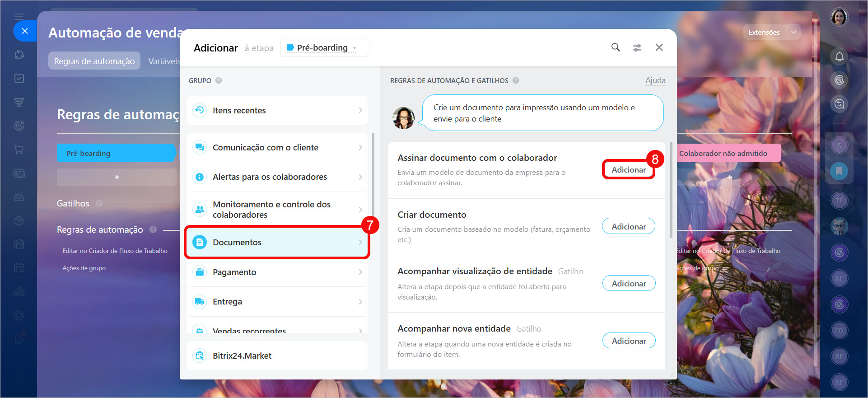Open the Extensões dropdown arrow
The height and width of the screenshot is (398, 868).
pyautogui.click(x=793, y=32)
